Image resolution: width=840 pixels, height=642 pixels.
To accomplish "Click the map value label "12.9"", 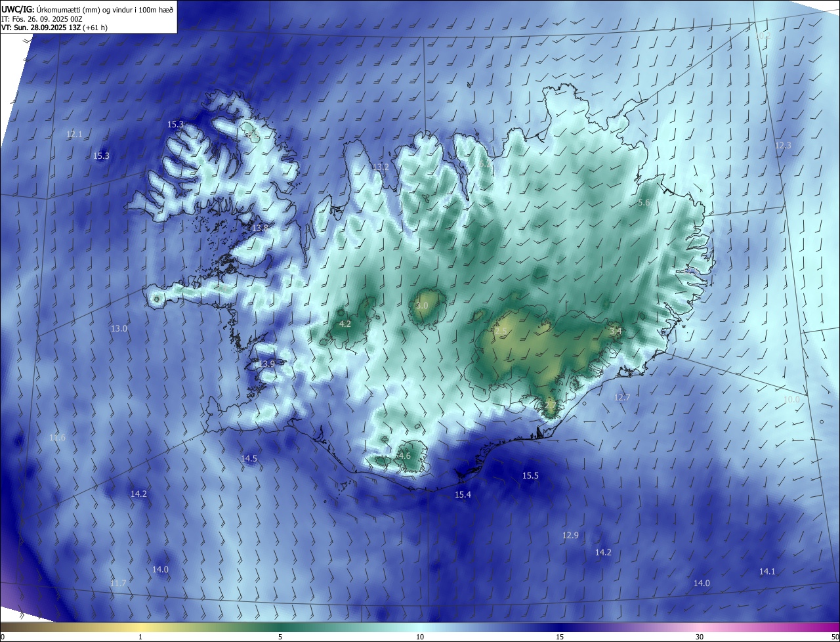I will pos(570,535).
